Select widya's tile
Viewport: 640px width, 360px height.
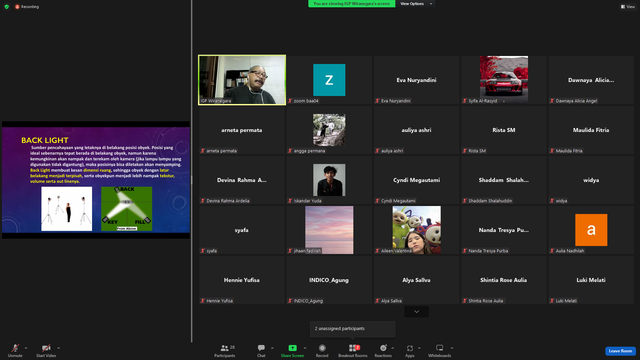pyautogui.click(x=591, y=180)
